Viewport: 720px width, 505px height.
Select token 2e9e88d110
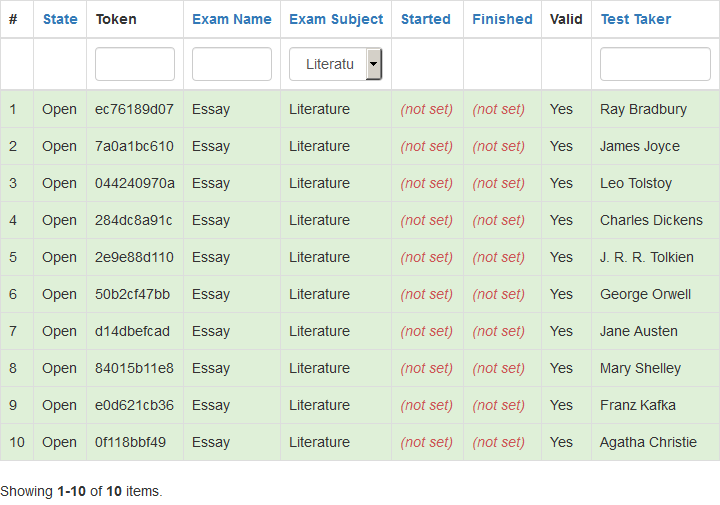pyautogui.click(x=134, y=257)
